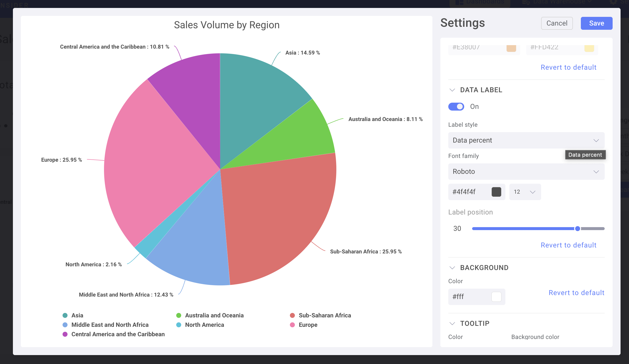Screen dimensions: 629x364
Task: Click the North America legend marker
Action: (179, 325)
